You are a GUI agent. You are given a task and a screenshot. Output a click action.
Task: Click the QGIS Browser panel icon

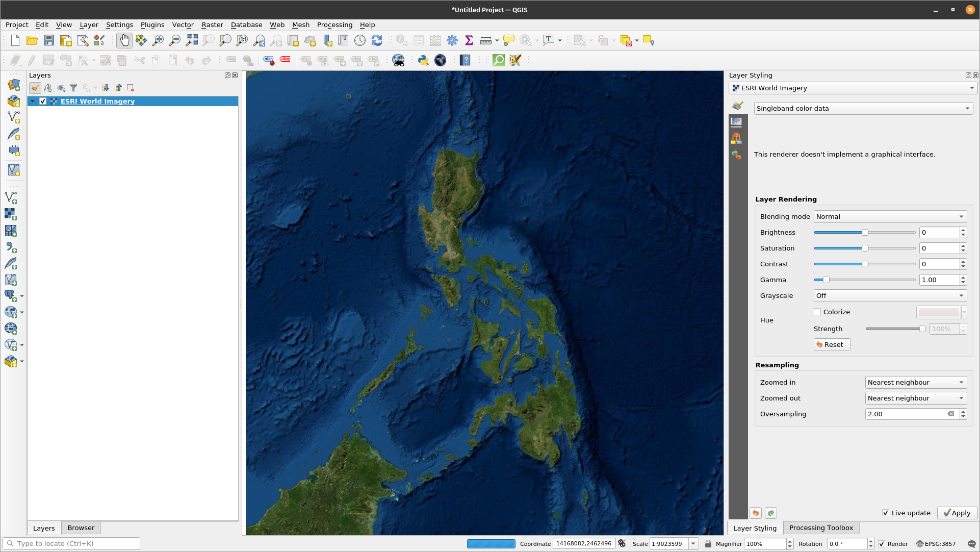[81, 527]
